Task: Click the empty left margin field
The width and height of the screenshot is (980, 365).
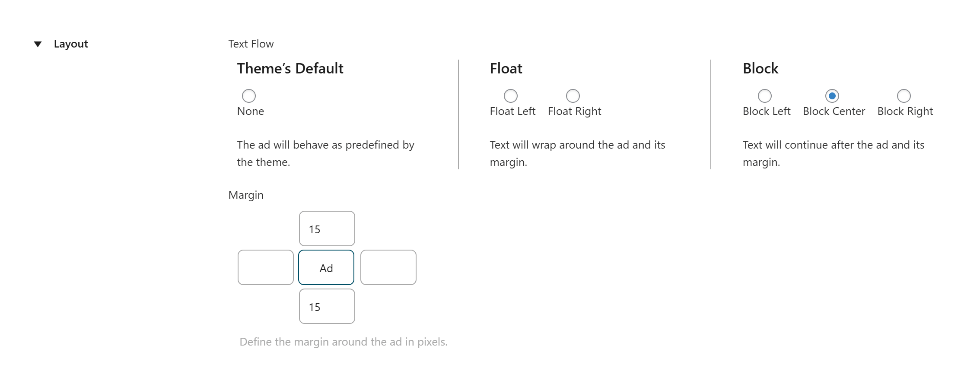Action: [265, 267]
